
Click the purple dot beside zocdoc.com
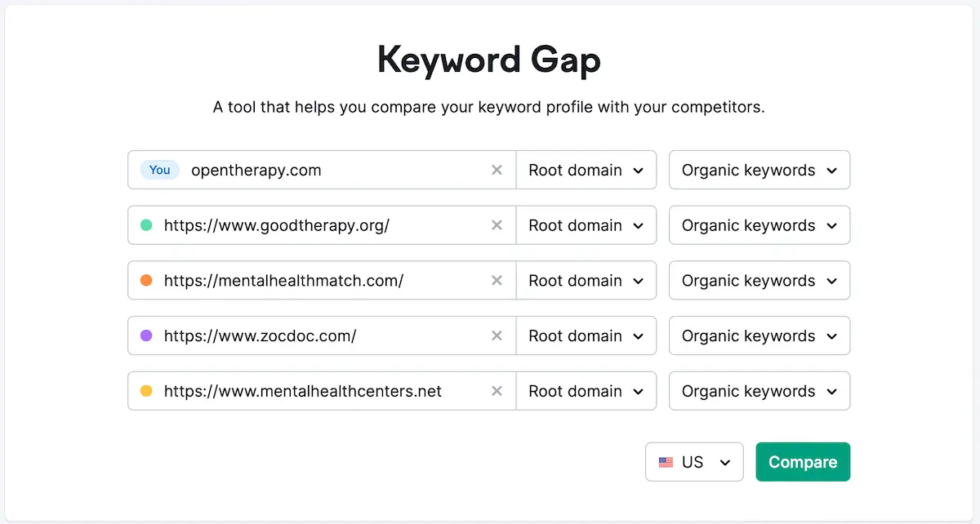tap(146, 336)
